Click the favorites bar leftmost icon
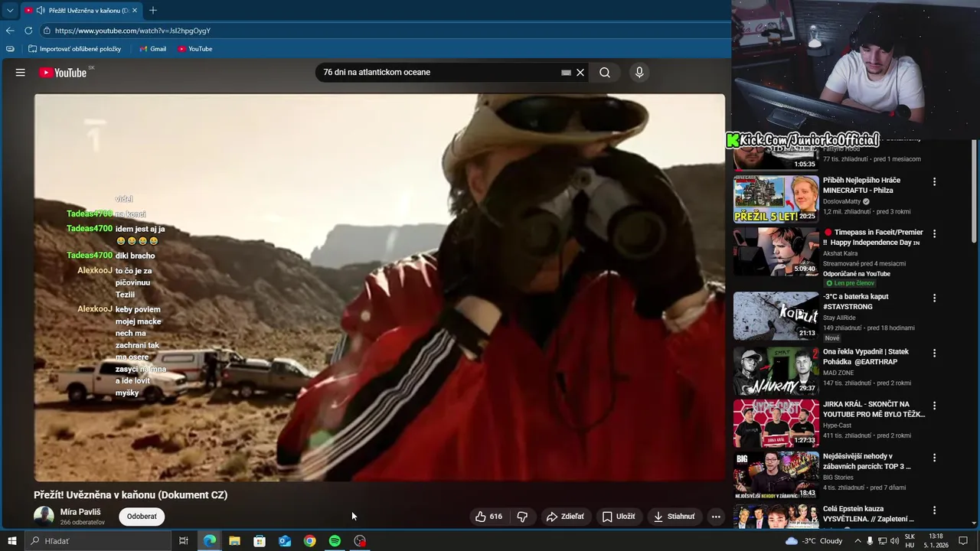The image size is (980, 551). 10,49
